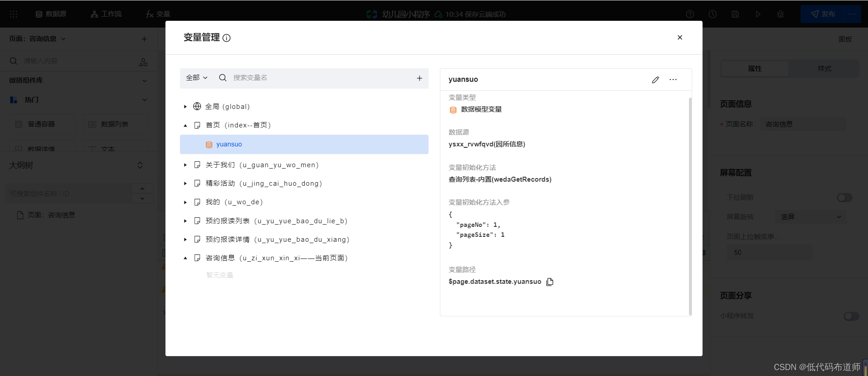Close the 变量管理 dialog
This screenshot has height=376, width=868.
tap(680, 38)
